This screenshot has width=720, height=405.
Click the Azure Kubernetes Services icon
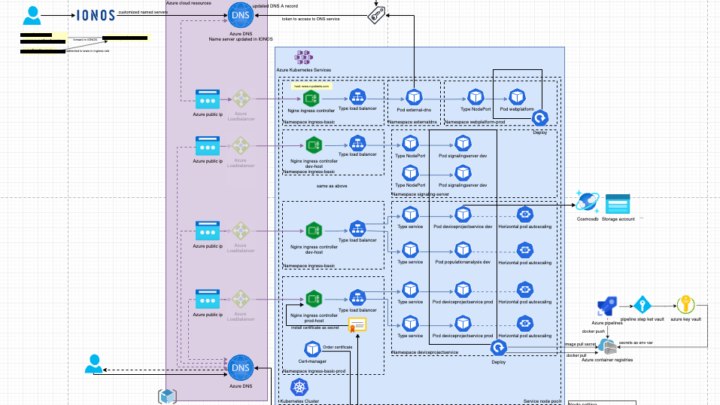[300, 60]
